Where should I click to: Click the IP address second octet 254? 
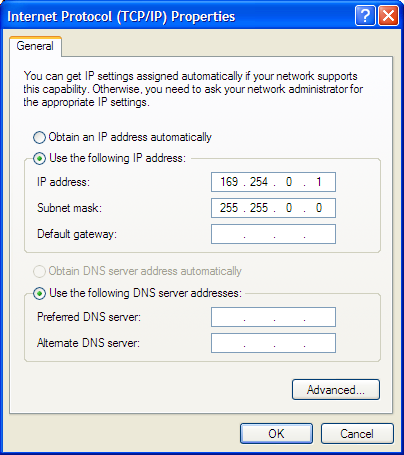pyautogui.click(x=259, y=182)
